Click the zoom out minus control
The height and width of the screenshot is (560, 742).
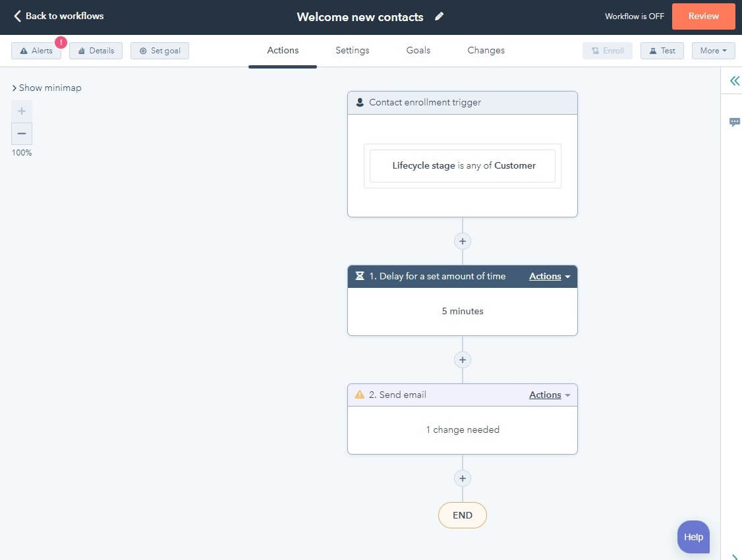(21, 133)
